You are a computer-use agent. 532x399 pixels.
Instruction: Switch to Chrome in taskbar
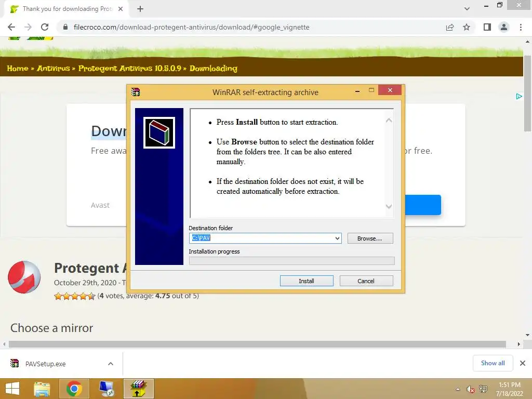[74, 389]
